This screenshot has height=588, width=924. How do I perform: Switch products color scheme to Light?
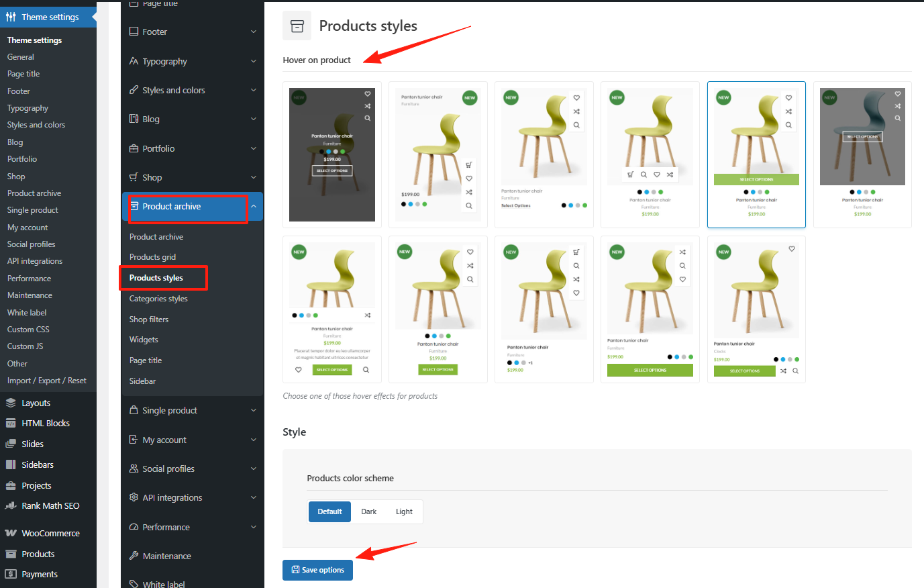(x=404, y=511)
